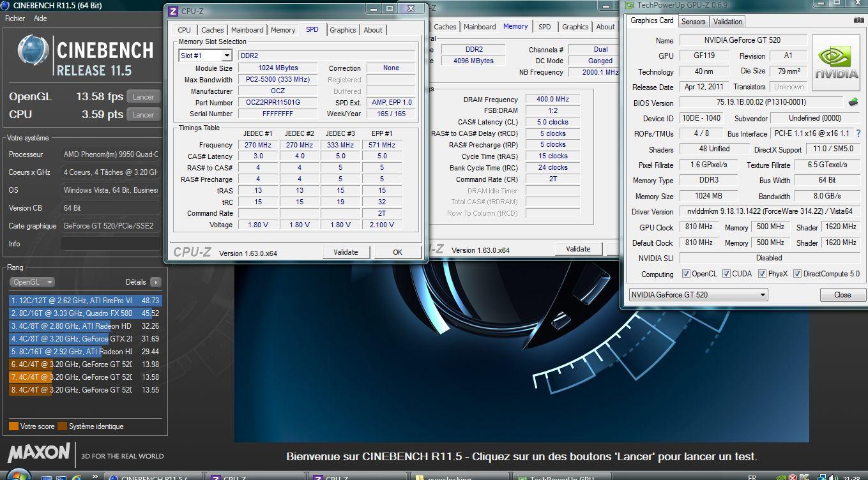Viewport: 868px width, 480px height.
Task: Open SPD tab in rear CPU-Z window
Action: (x=544, y=27)
